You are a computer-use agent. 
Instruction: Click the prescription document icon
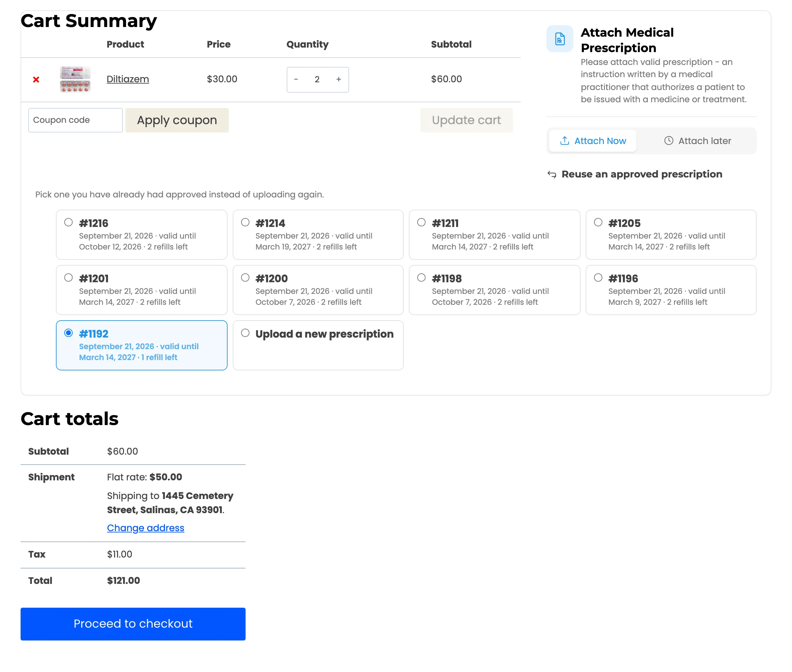(x=560, y=39)
